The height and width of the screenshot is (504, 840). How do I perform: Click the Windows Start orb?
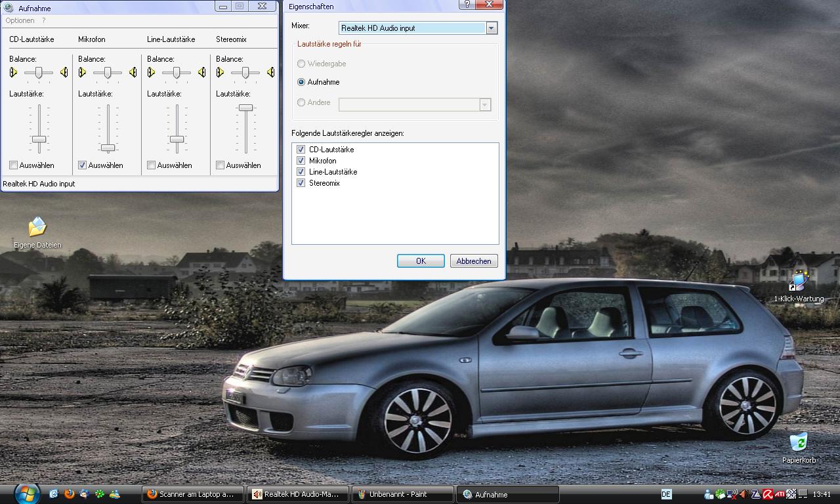coord(26,493)
